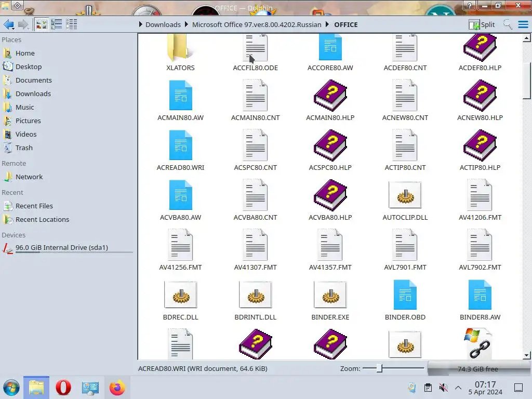The width and height of the screenshot is (532, 399).
Task: Adjust the Zoom slider handle
Action: point(380,368)
